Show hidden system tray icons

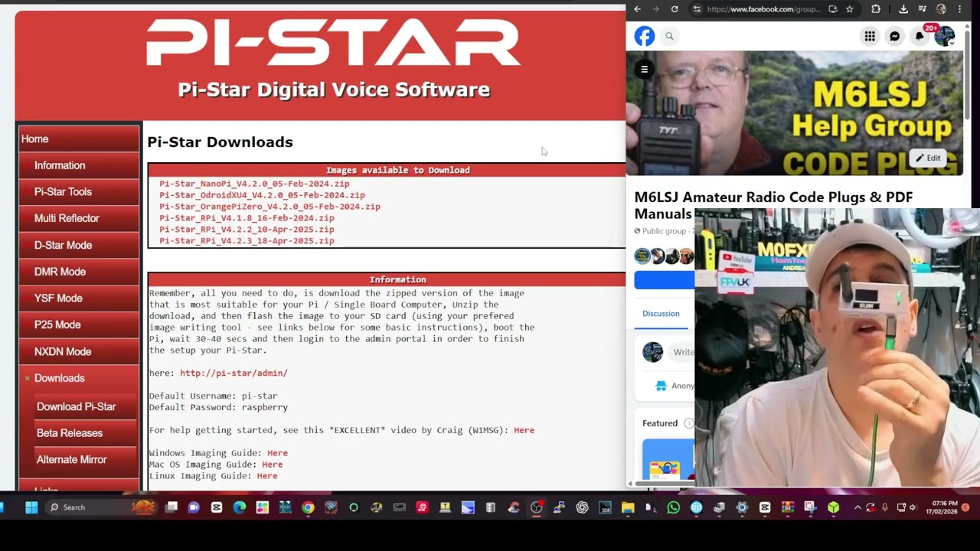click(857, 507)
